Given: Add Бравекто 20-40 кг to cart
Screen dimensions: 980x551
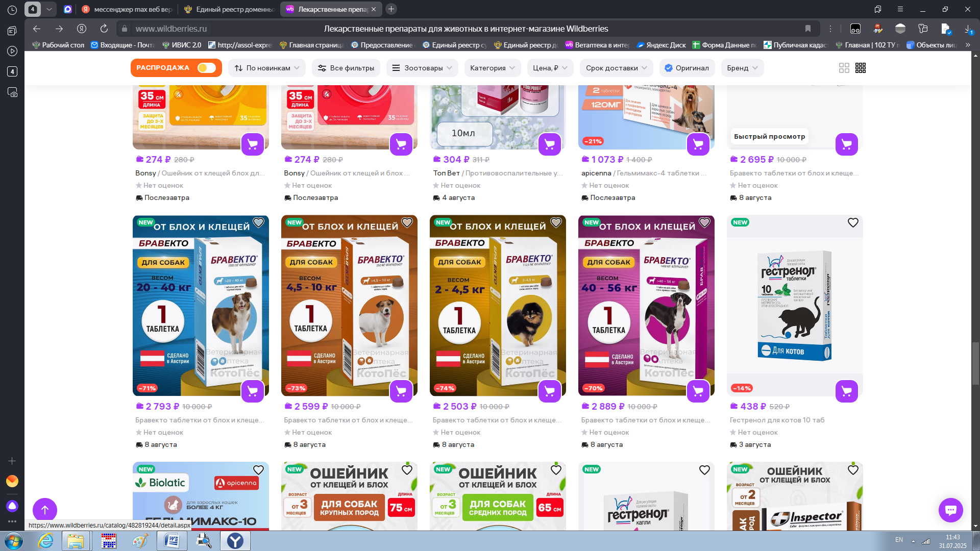Looking at the screenshot, I should [253, 391].
